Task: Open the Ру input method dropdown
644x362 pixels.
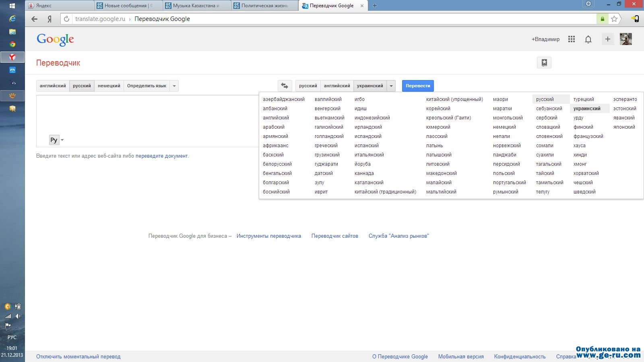Action: pos(56,140)
